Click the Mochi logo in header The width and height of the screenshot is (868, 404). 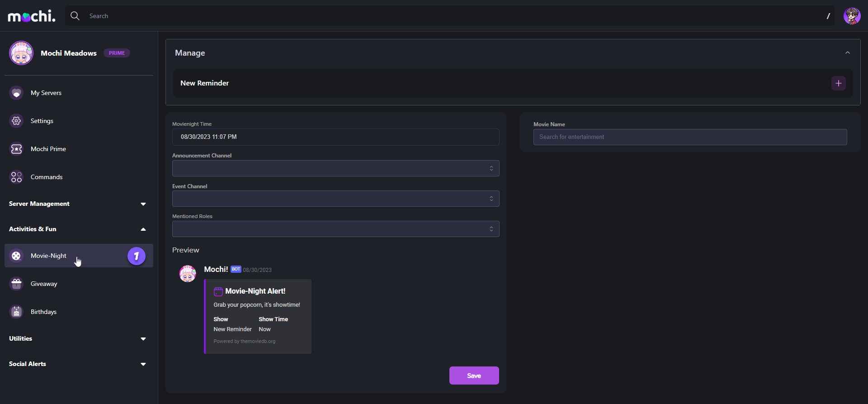(x=32, y=16)
